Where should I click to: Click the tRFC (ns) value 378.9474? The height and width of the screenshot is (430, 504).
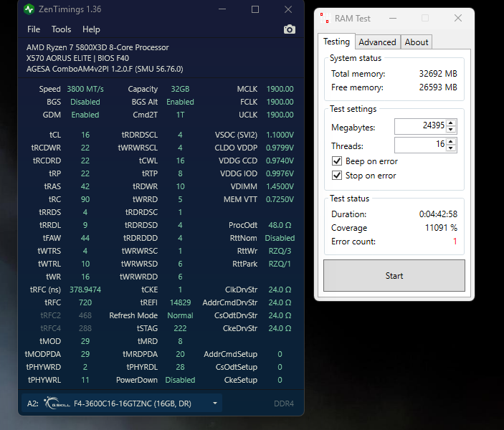pyautogui.click(x=85, y=290)
